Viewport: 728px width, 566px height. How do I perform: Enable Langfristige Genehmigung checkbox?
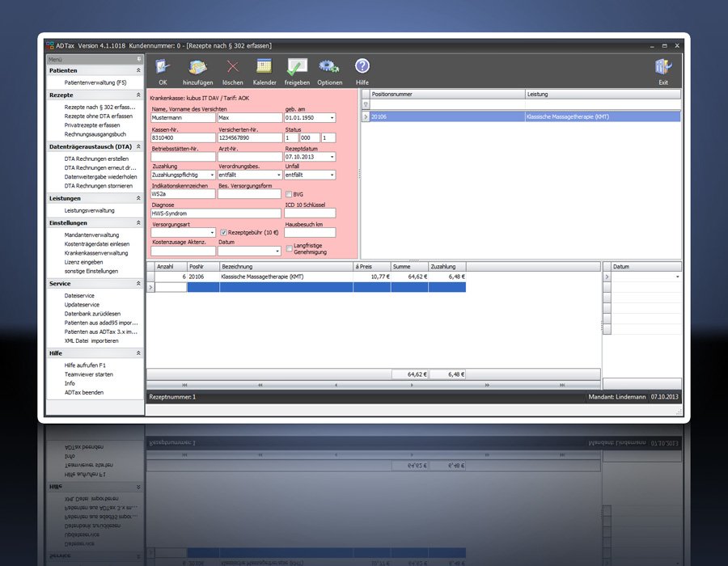tap(289, 249)
